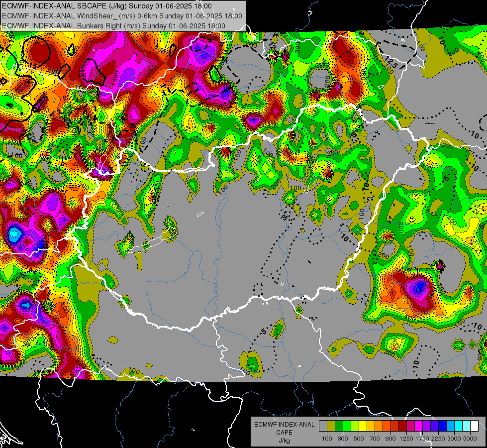The image size is (487, 448).
Task: Pick the dark green legend swatch
Action: point(339,426)
